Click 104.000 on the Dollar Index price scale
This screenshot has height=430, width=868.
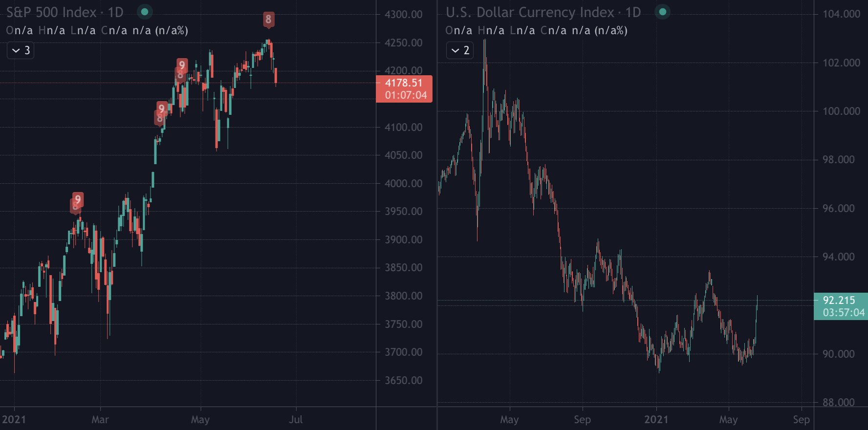841,14
